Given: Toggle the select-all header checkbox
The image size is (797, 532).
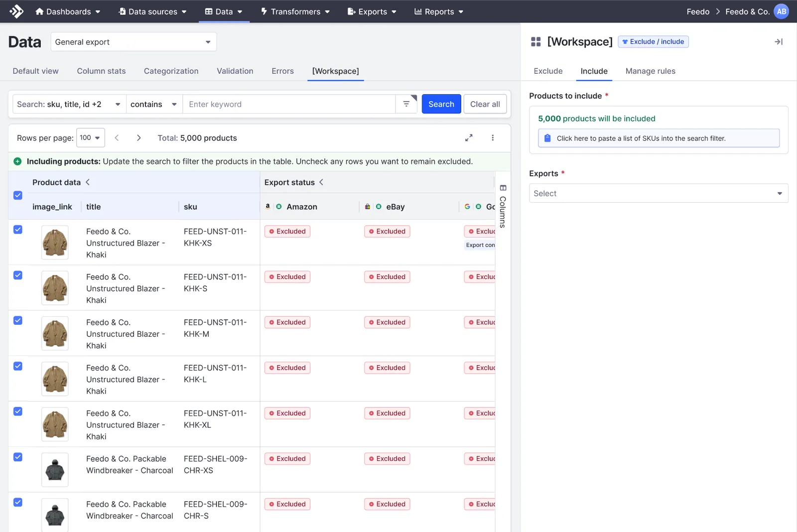Looking at the screenshot, I should [18, 195].
